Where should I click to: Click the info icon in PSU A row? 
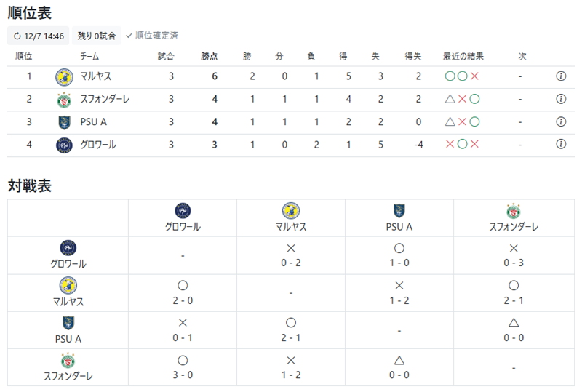coord(561,121)
